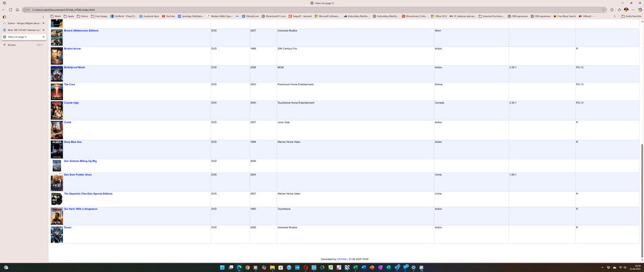Click the browser back arrow

point(4,9)
